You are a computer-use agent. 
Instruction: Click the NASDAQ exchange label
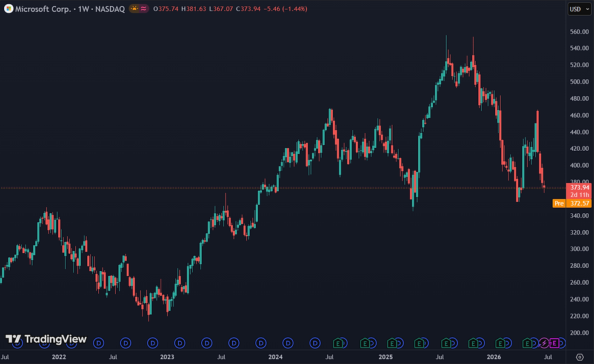click(x=110, y=8)
